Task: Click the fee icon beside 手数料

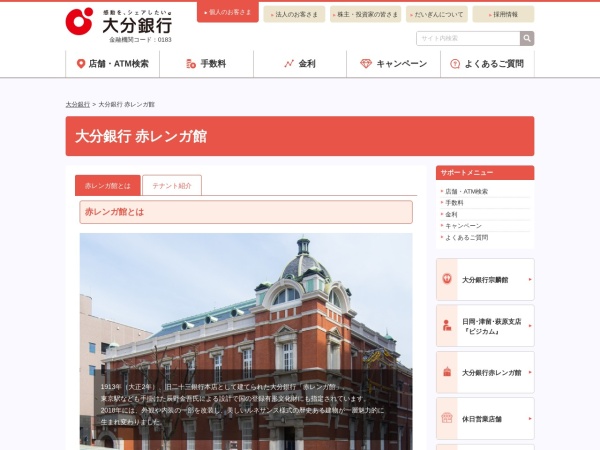Action: click(x=191, y=64)
